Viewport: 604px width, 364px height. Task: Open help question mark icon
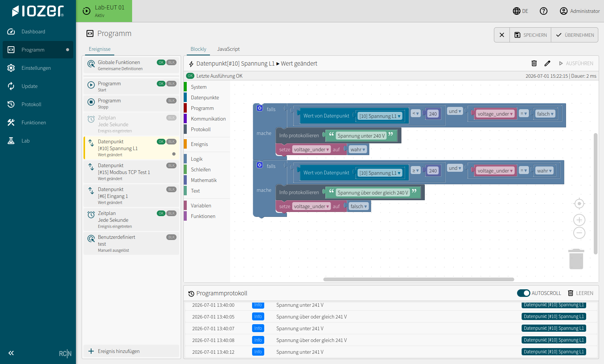[544, 11]
